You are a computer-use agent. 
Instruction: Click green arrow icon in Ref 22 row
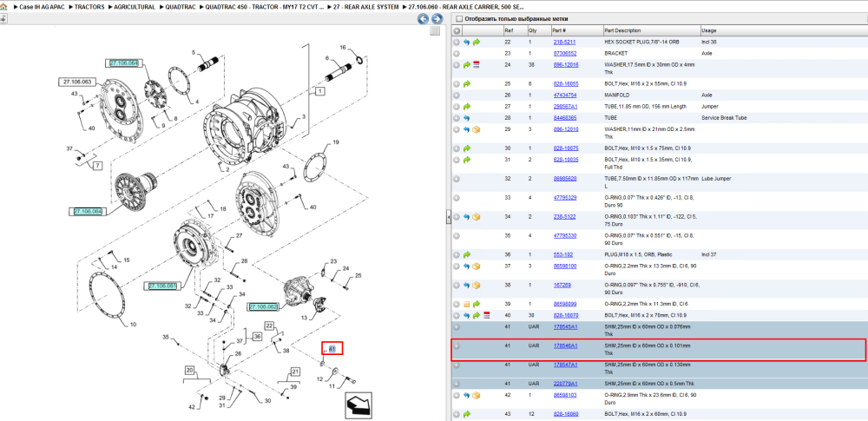pos(476,42)
